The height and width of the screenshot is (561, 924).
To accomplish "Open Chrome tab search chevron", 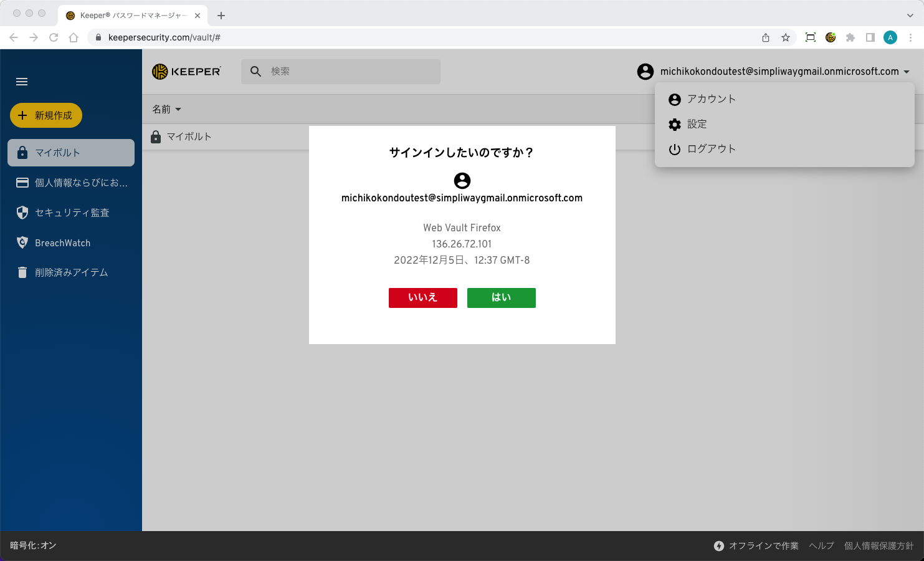I will point(910,15).
